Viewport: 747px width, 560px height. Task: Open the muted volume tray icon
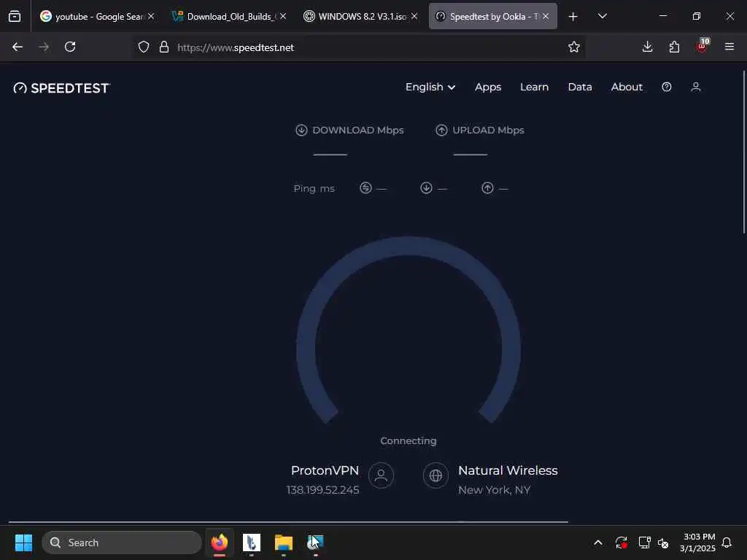tap(662, 542)
